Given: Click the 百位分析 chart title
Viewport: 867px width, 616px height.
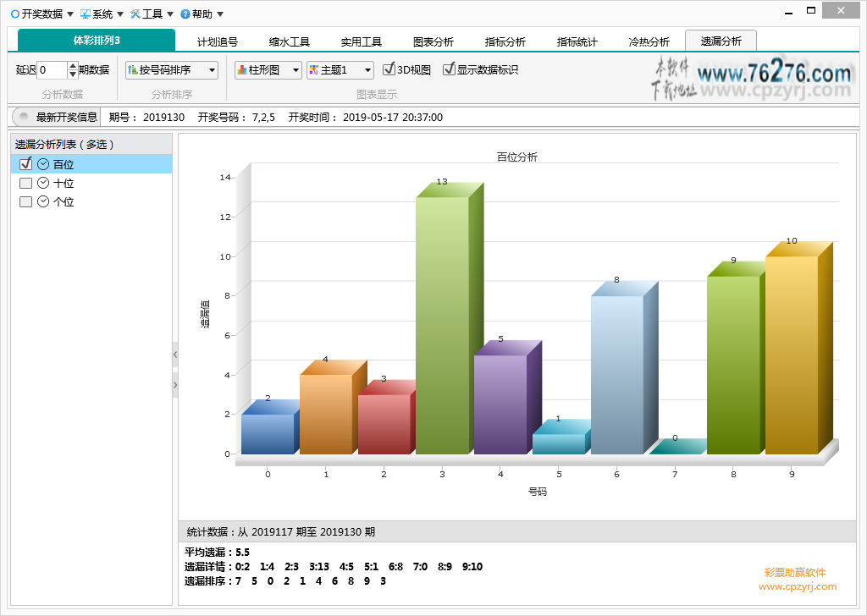Looking at the screenshot, I should [517, 157].
